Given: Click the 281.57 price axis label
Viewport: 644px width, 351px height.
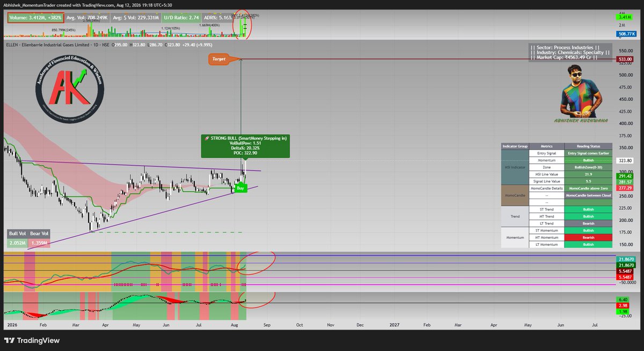Looking at the screenshot, I should tap(626, 182).
